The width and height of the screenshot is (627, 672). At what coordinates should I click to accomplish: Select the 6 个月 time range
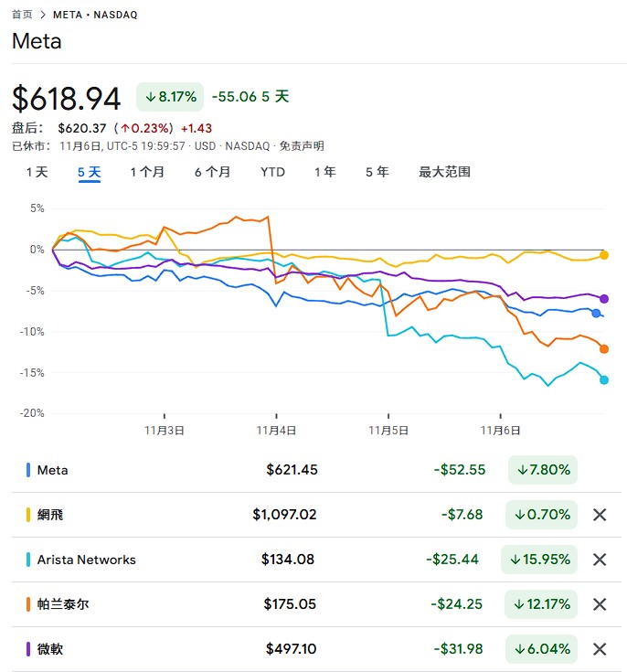(x=212, y=172)
